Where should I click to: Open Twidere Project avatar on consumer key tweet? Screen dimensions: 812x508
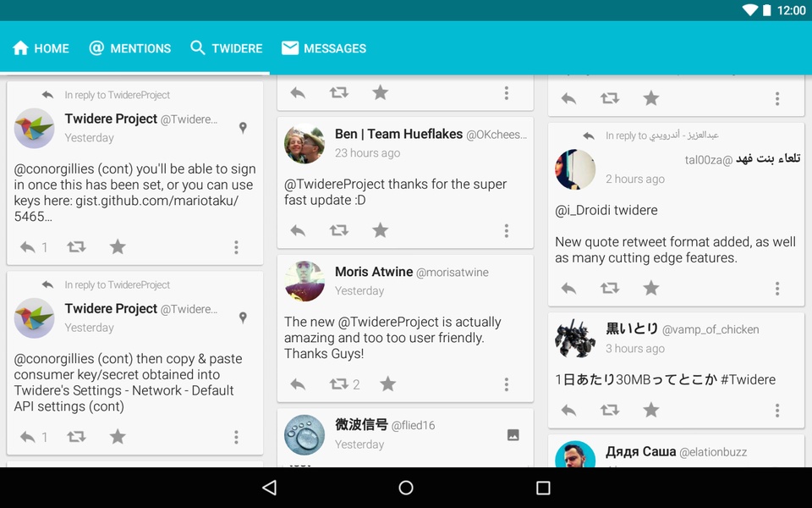pos(34,317)
